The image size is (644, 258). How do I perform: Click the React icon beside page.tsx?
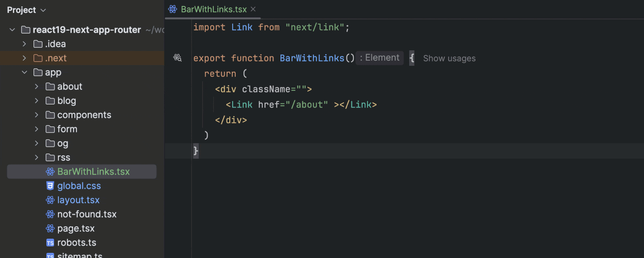pyautogui.click(x=50, y=228)
